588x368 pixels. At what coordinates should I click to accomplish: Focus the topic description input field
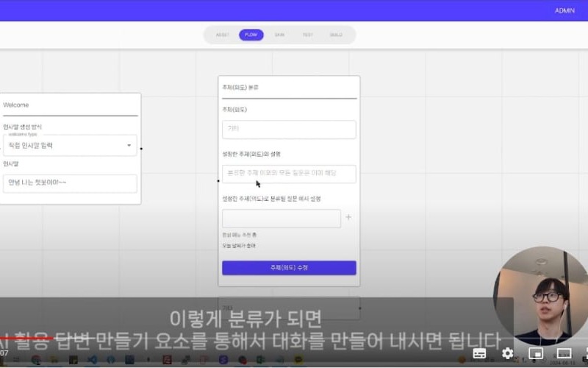(289, 174)
